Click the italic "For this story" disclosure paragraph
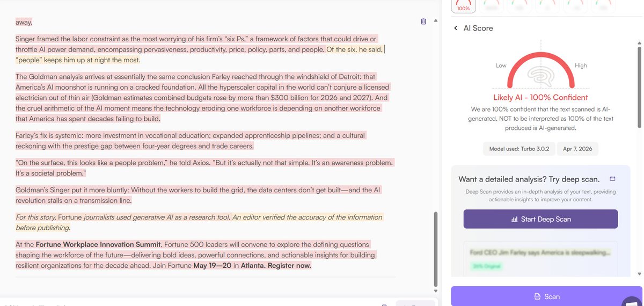Viewport: 644px width, 306px height. (x=199, y=222)
